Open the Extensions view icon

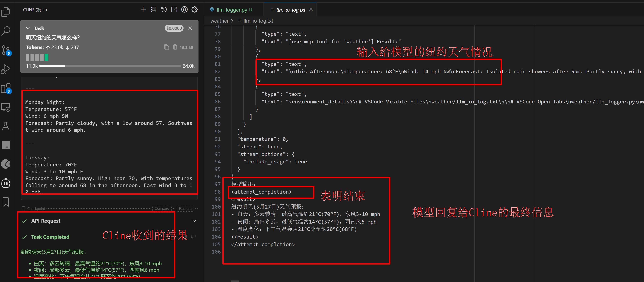(x=6, y=88)
